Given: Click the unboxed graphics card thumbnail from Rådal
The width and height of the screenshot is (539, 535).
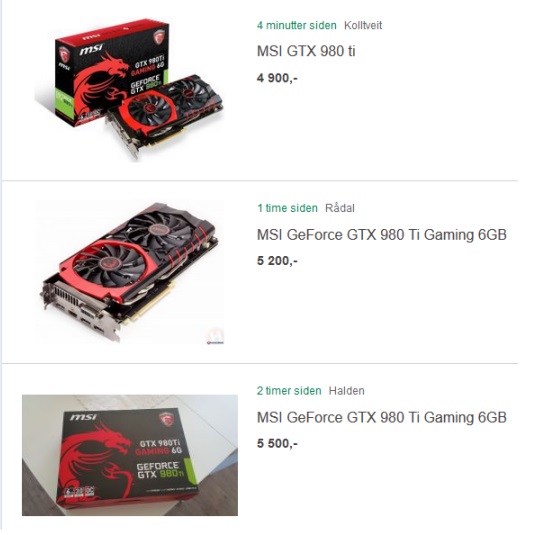Looking at the screenshot, I should [129, 272].
